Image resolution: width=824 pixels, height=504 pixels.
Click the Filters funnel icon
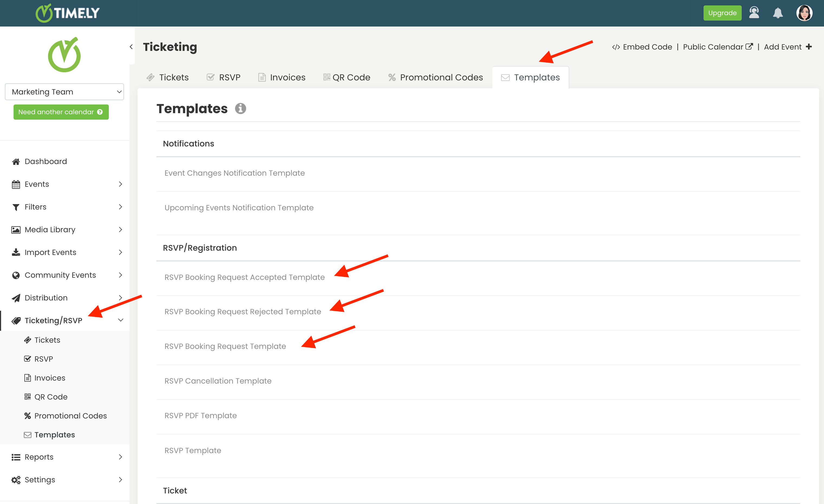point(16,207)
